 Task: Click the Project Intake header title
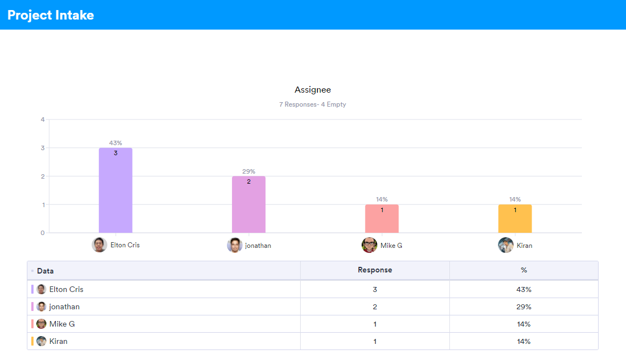pyautogui.click(x=51, y=15)
